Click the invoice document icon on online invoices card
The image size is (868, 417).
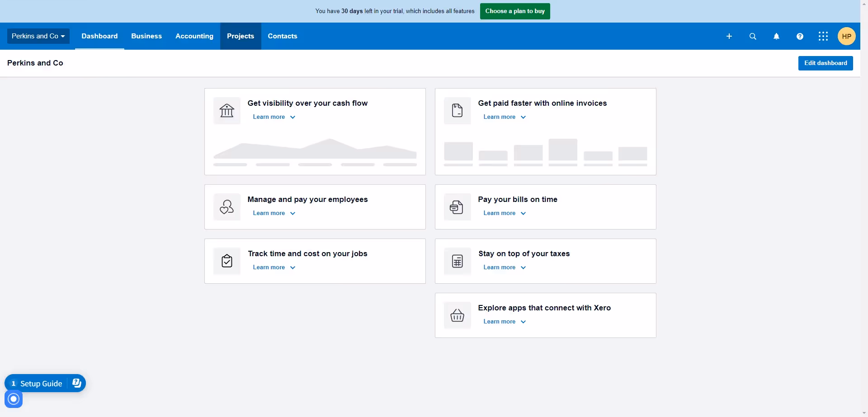pyautogui.click(x=458, y=111)
